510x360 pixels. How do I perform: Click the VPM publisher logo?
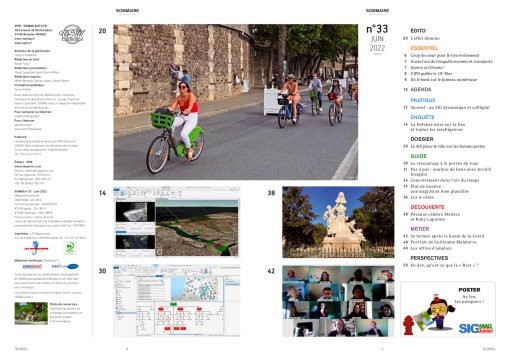(72, 34)
